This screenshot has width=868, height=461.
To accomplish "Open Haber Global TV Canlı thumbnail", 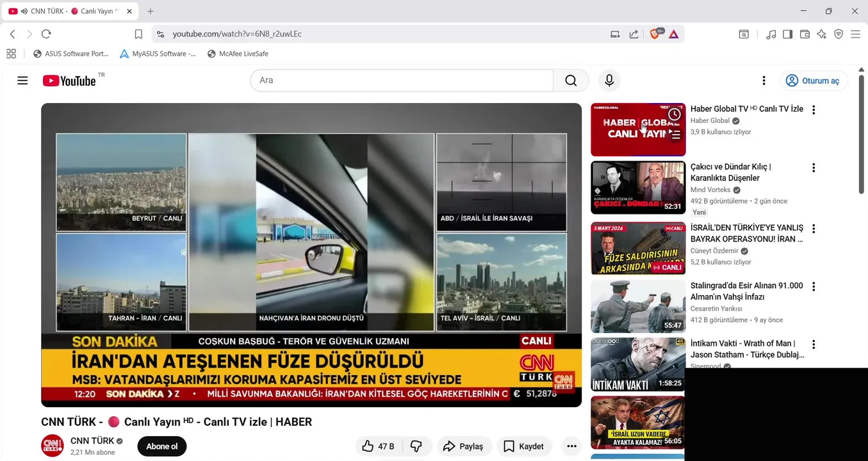I will [x=638, y=129].
